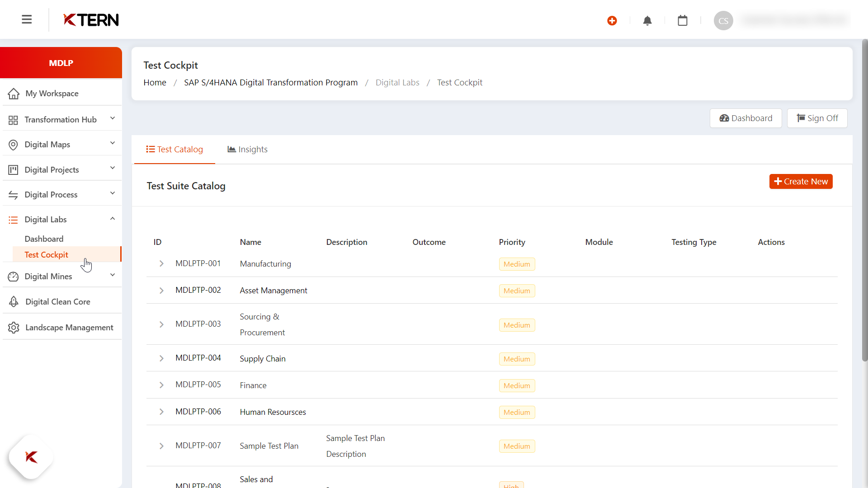Open the floating KTERN assistant icon
This screenshot has width=868, height=488.
click(31, 457)
